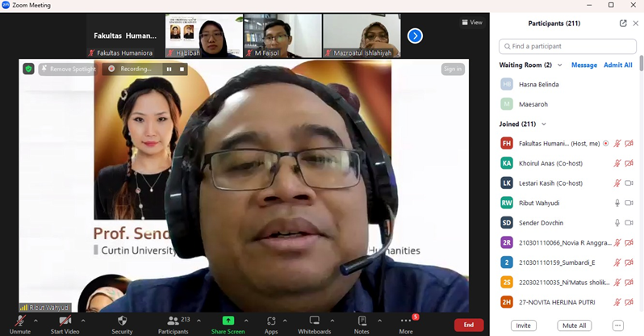This screenshot has height=336, width=644.
Task: Open Whiteboards from the toolbar
Action: click(314, 321)
